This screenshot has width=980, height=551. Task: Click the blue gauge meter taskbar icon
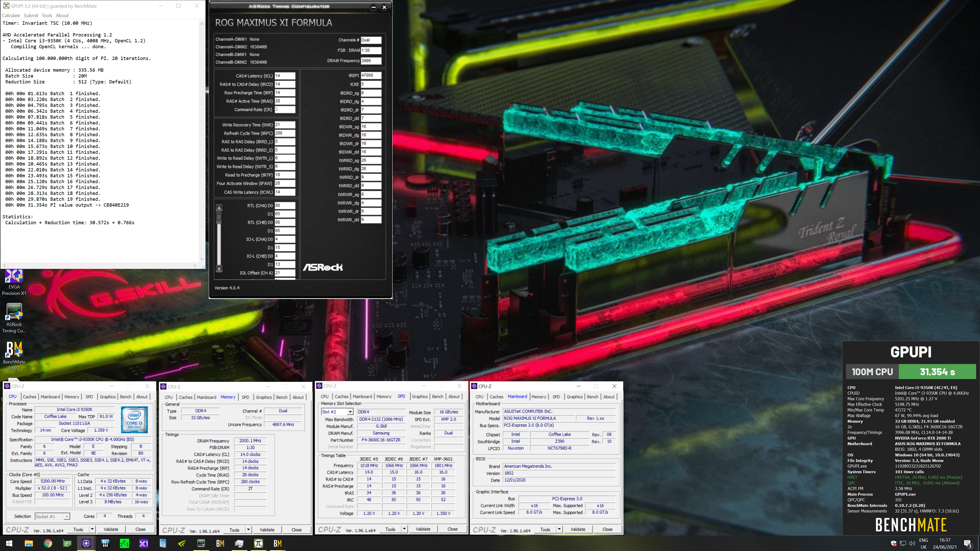click(163, 543)
